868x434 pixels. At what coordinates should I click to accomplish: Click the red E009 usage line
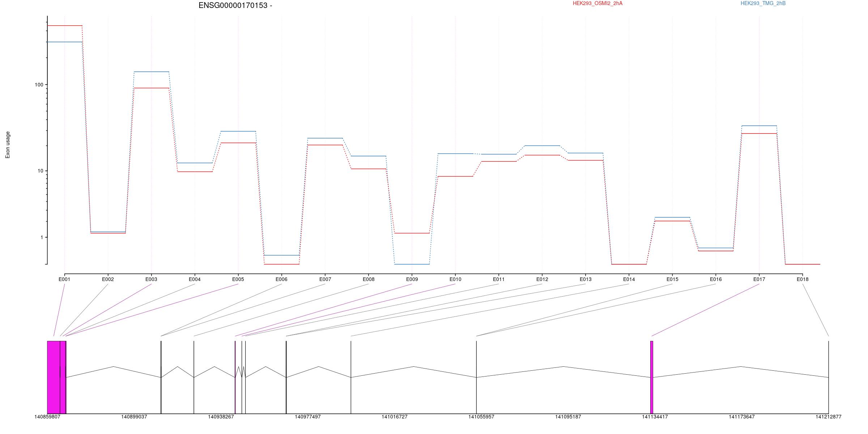point(412,233)
